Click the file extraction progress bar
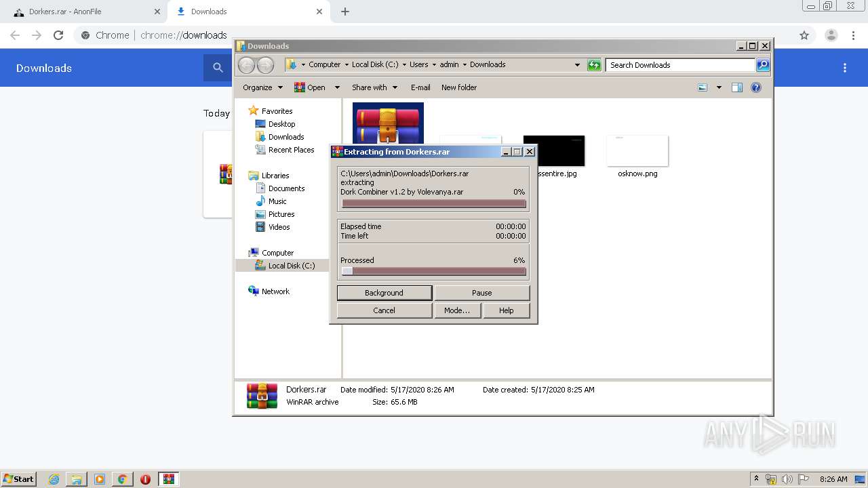 [434, 203]
